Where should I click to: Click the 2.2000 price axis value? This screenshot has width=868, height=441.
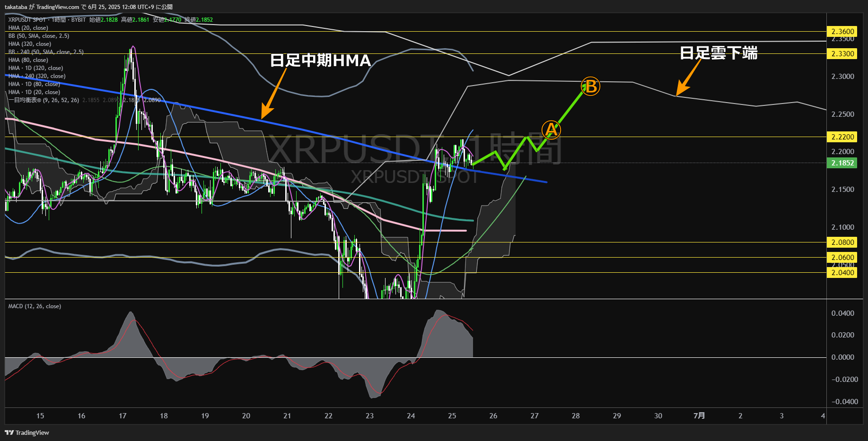point(843,152)
